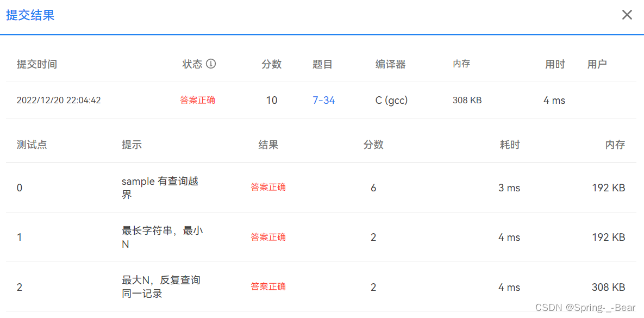Select the 提交结果 dialog title

pyautogui.click(x=30, y=15)
